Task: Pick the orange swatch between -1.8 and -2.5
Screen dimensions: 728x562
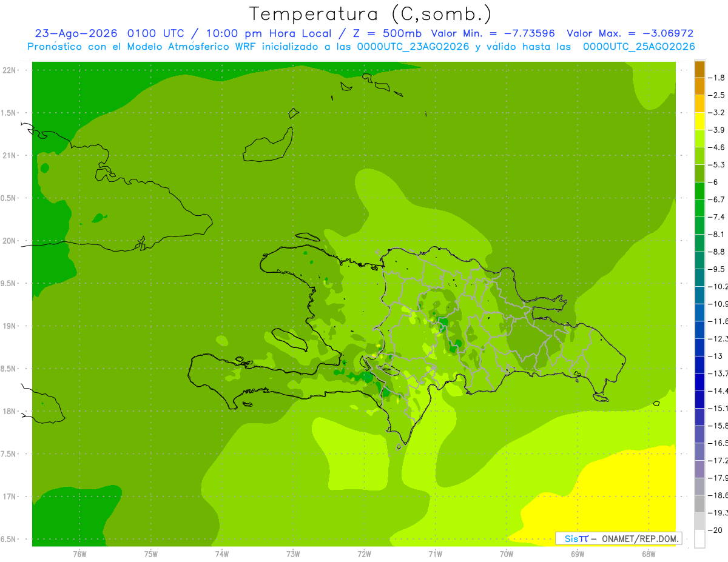Action: coord(699,87)
